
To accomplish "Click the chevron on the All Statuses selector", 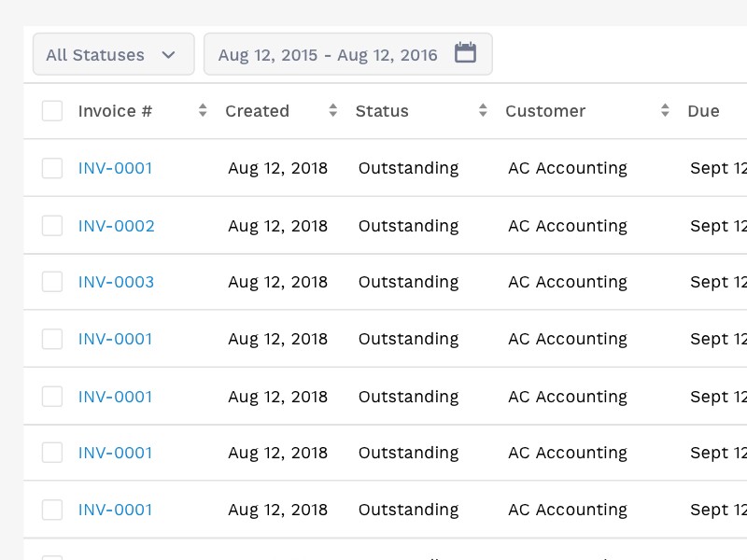I will pos(169,55).
